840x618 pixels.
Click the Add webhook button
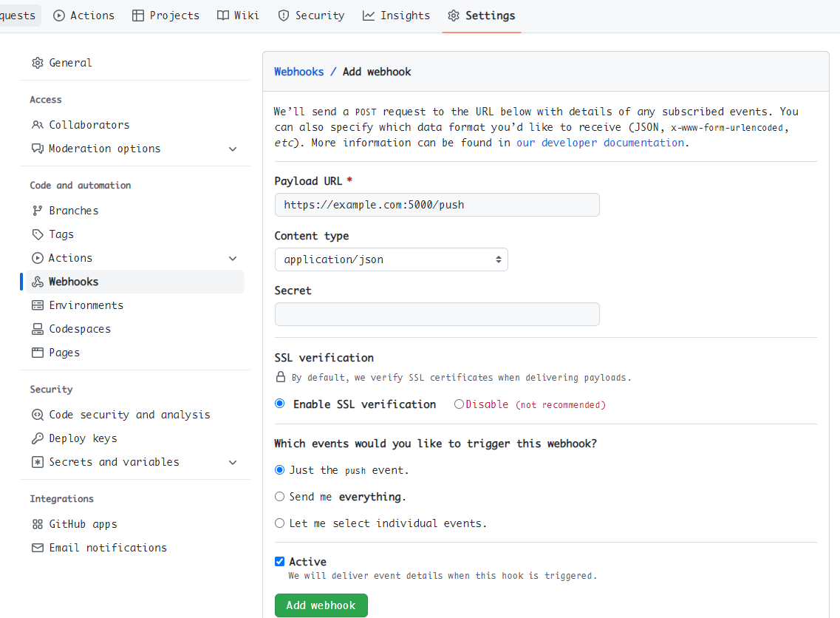coord(321,605)
